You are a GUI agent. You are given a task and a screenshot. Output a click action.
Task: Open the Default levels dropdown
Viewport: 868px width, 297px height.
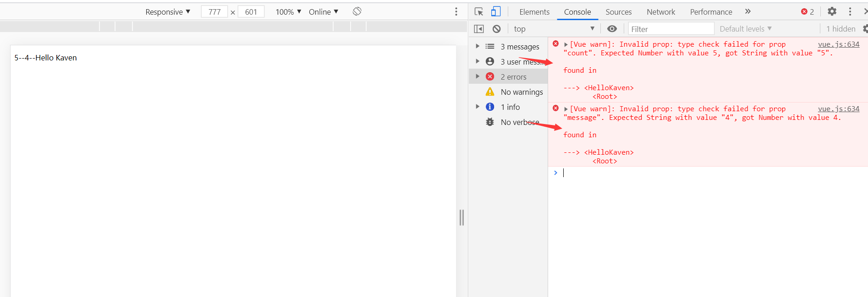746,29
